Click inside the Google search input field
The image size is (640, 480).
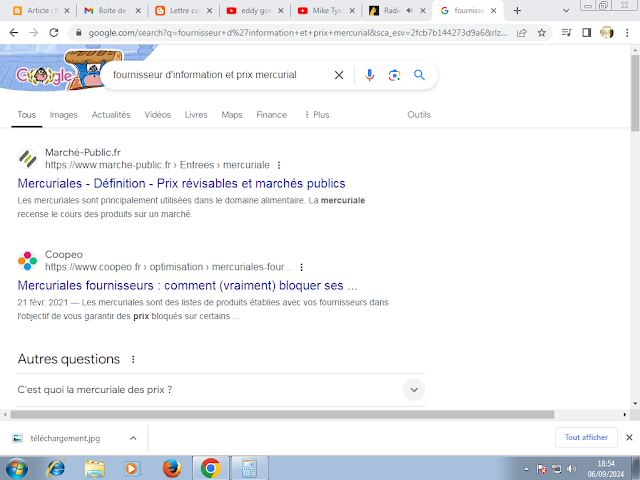coord(220,75)
